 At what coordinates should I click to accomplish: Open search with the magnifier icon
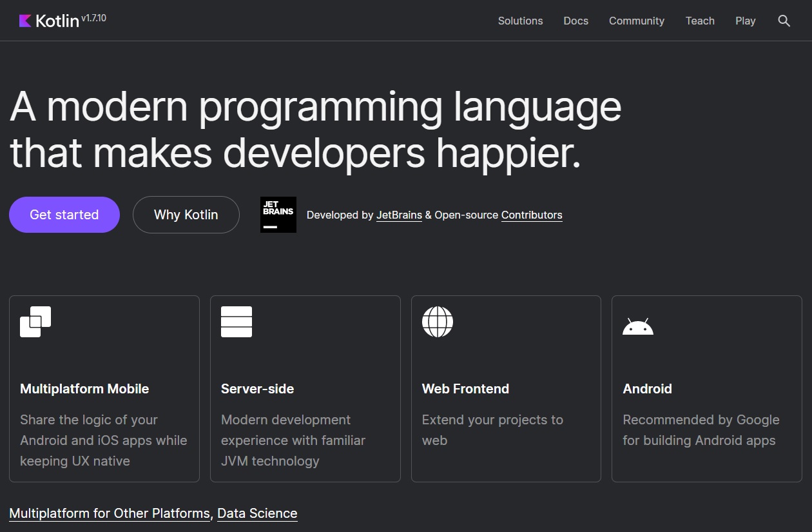784,21
